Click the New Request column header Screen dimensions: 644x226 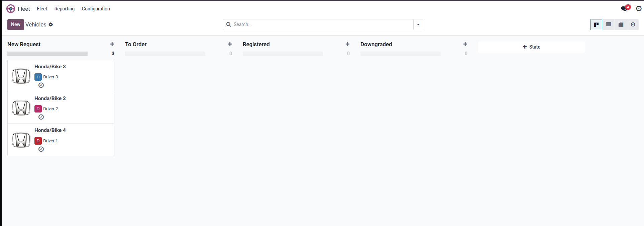(24, 44)
